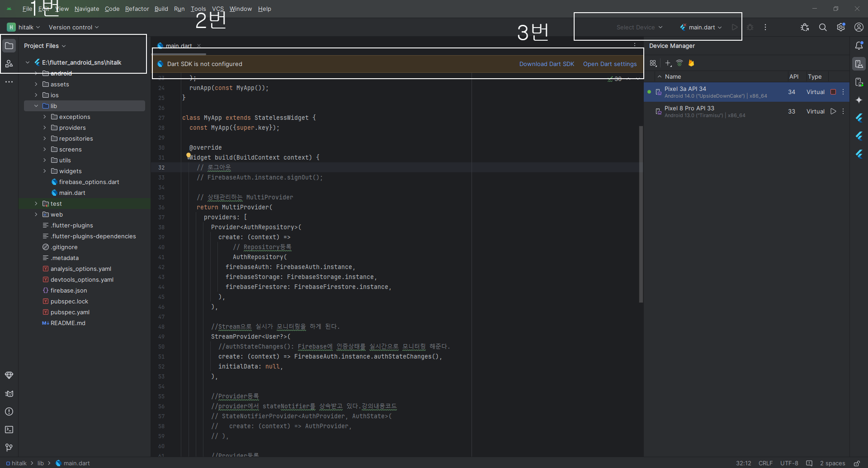Open the Resource Manager panel icon
The image size is (868, 468).
point(9,64)
